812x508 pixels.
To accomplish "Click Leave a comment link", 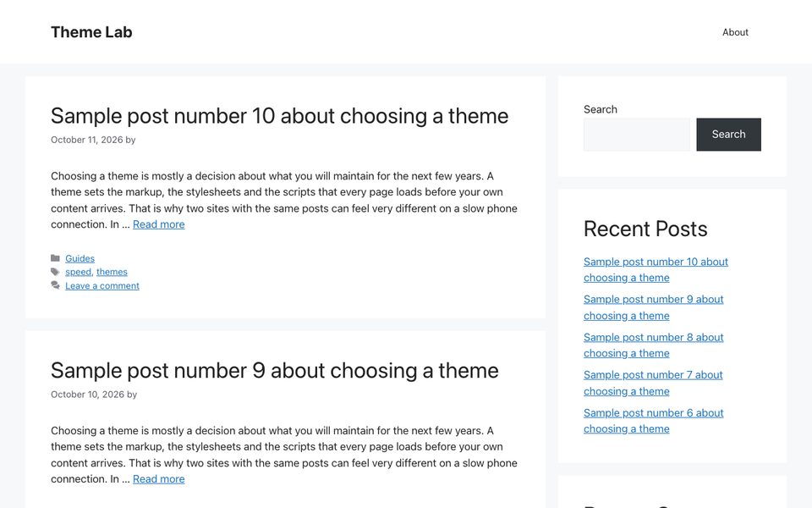I will tap(102, 285).
